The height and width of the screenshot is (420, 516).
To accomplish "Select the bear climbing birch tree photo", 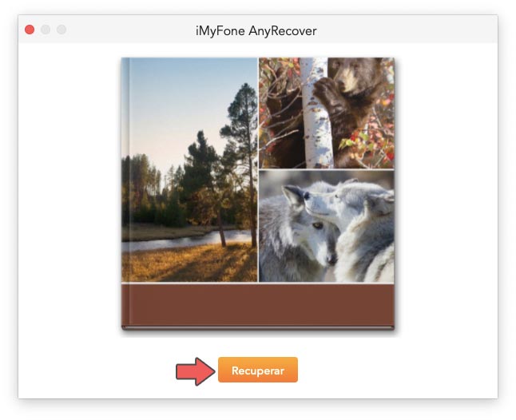I will pos(327,113).
